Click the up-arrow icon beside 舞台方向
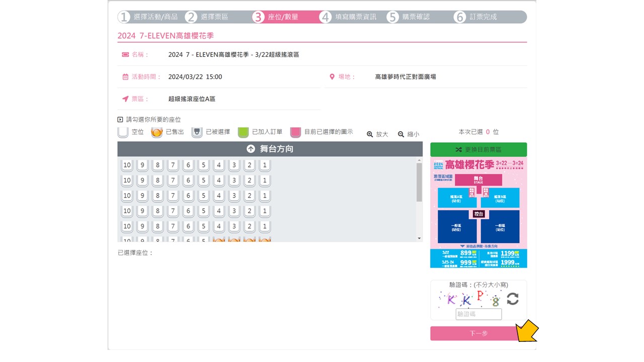 pyautogui.click(x=251, y=149)
